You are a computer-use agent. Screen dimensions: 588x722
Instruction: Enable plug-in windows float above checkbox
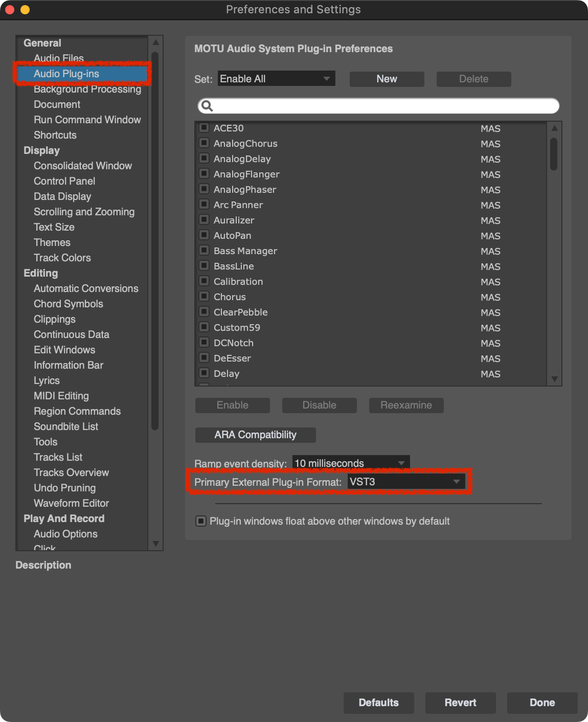201,521
